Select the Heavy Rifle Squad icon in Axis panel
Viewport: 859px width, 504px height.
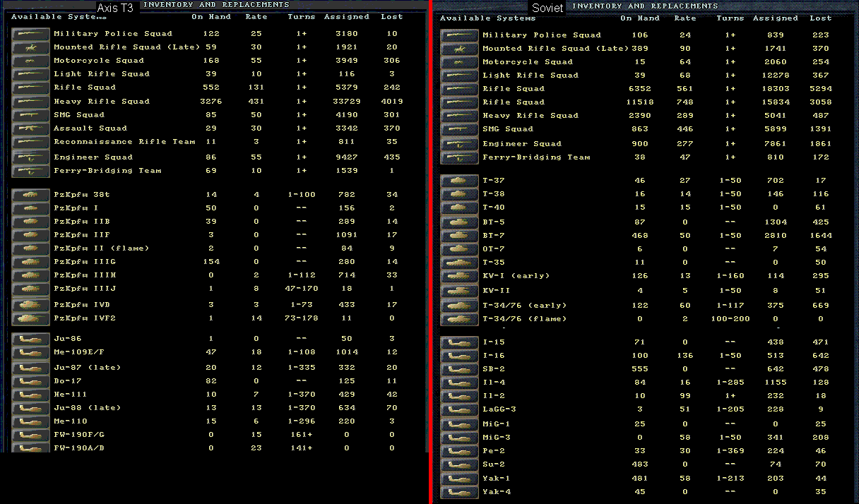(31, 101)
